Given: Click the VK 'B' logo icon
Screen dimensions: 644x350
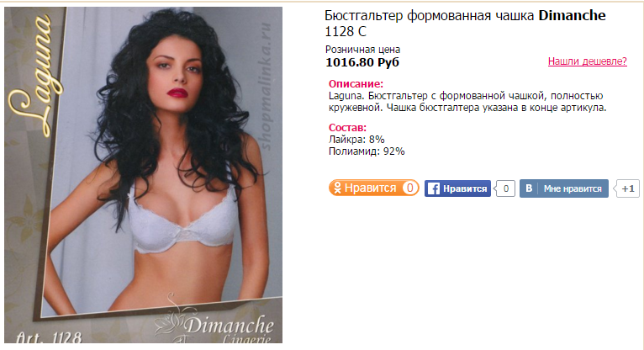Looking at the screenshot, I should [529, 188].
